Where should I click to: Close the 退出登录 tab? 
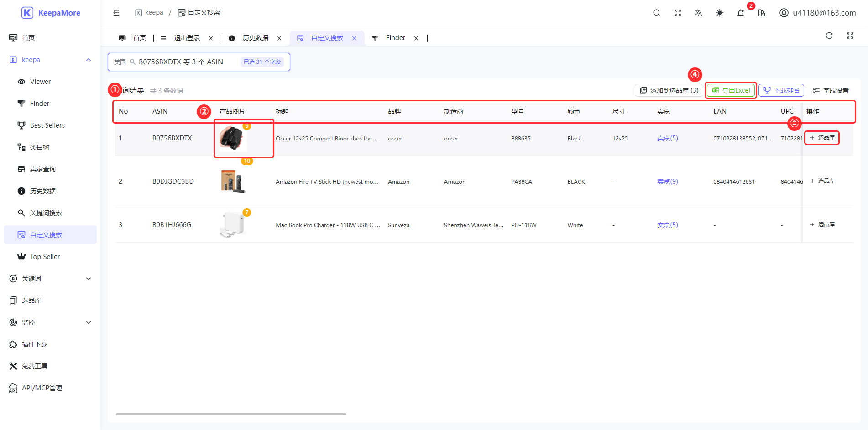[211, 38]
